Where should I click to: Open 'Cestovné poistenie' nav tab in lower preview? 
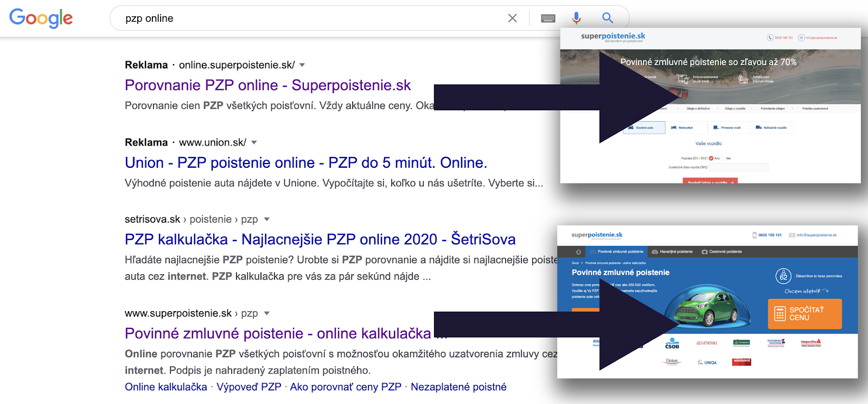click(x=722, y=252)
